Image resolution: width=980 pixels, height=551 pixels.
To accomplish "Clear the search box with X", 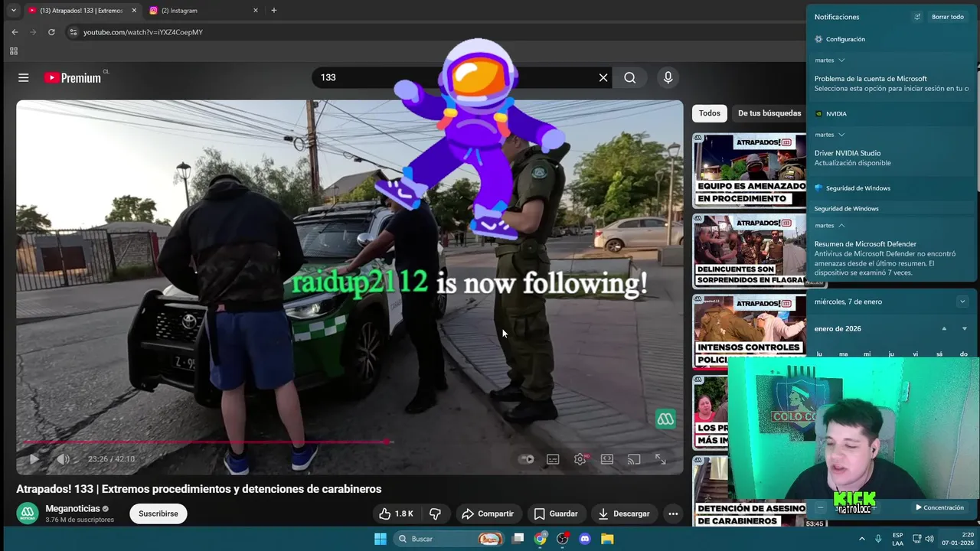I will point(603,77).
